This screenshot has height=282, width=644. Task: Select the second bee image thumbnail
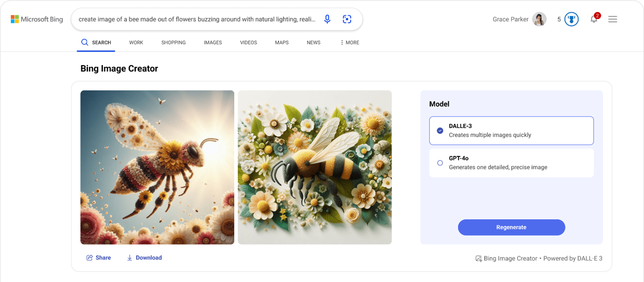pos(314,168)
